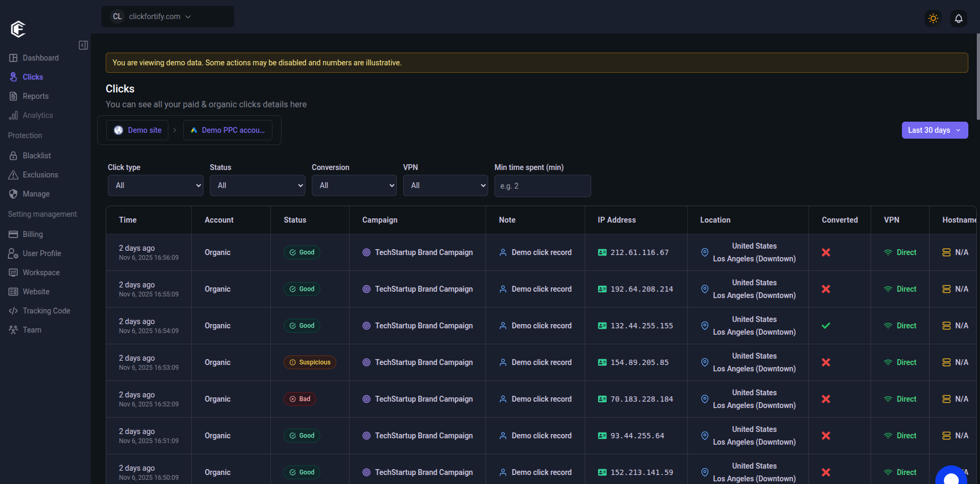
Task: Click the Demo PPC account button
Action: (x=228, y=130)
